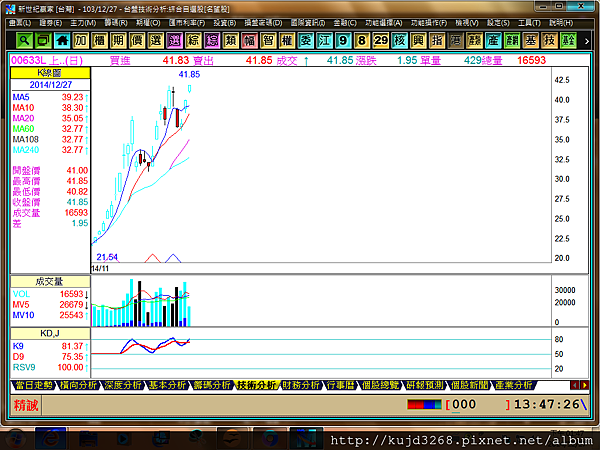Click the cyan 核 toolbar button
The image size is (600, 450).
coord(399,40)
